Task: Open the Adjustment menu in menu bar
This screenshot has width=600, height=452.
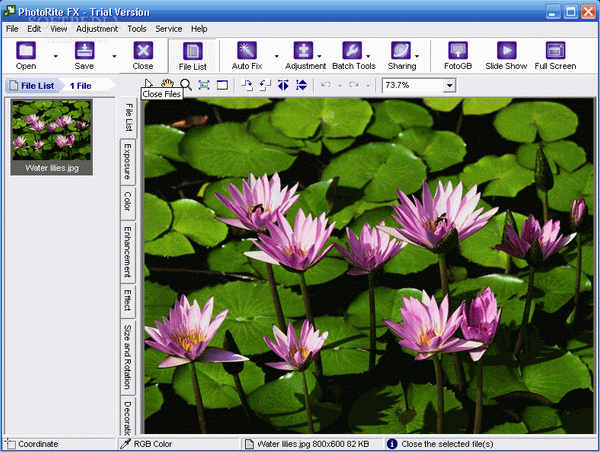Action: coord(97,29)
